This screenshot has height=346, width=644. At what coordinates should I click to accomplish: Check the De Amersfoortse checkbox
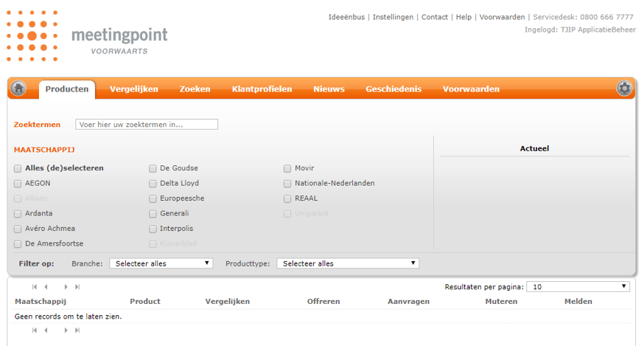[x=18, y=244]
